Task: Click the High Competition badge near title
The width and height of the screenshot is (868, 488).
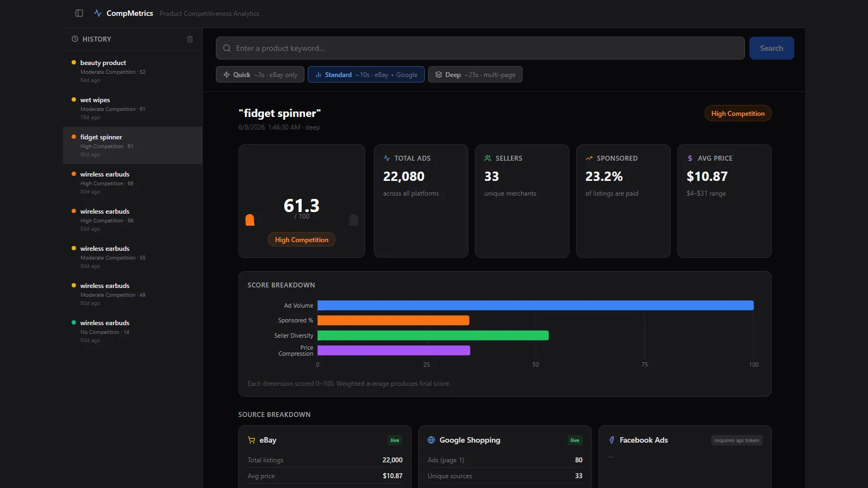Action: click(738, 113)
